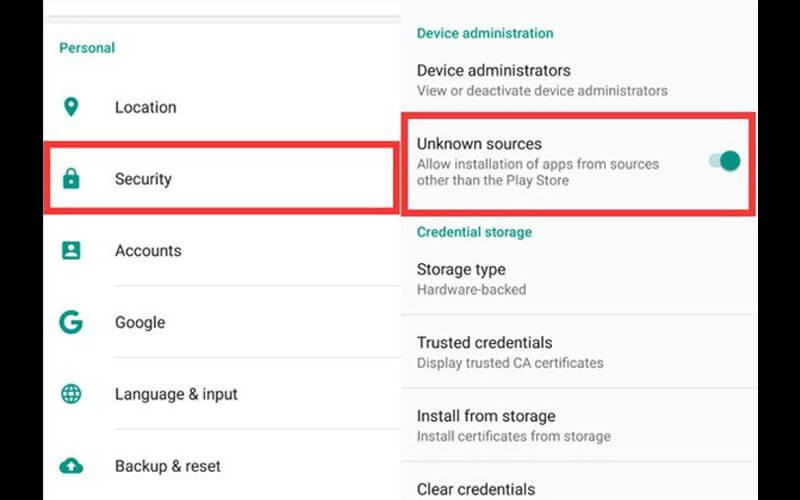Tap the Security lock icon
This screenshot has width=800, height=500.
[71, 179]
